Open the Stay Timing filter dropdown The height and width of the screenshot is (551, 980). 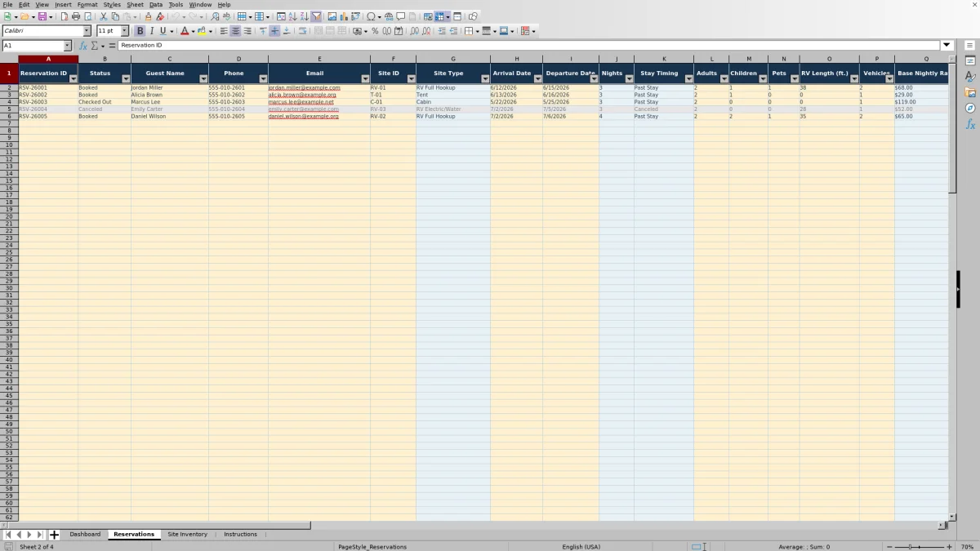[688, 78]
